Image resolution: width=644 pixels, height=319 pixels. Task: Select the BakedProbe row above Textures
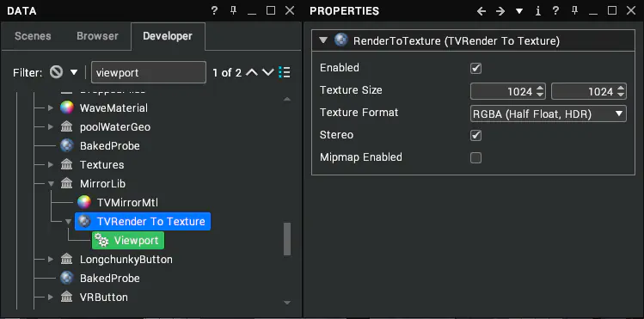point(110,146)
